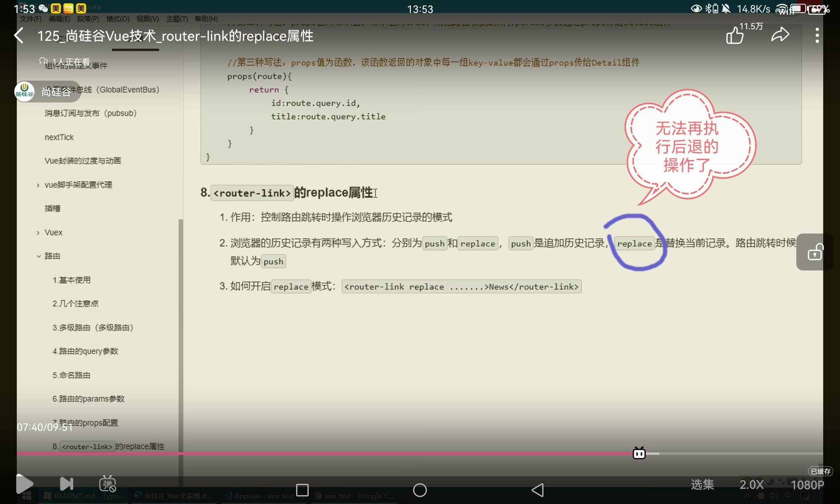Image resolution: width=840 pixels, height=504 pixels.
Task: Toggle the danmaku bullet comments icon
Action: 108,484
